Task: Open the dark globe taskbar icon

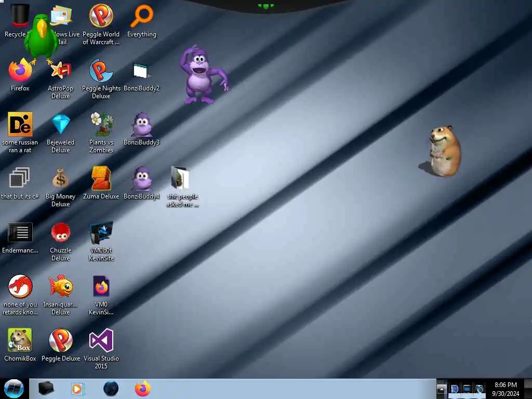Action: (x=111, y=389)
